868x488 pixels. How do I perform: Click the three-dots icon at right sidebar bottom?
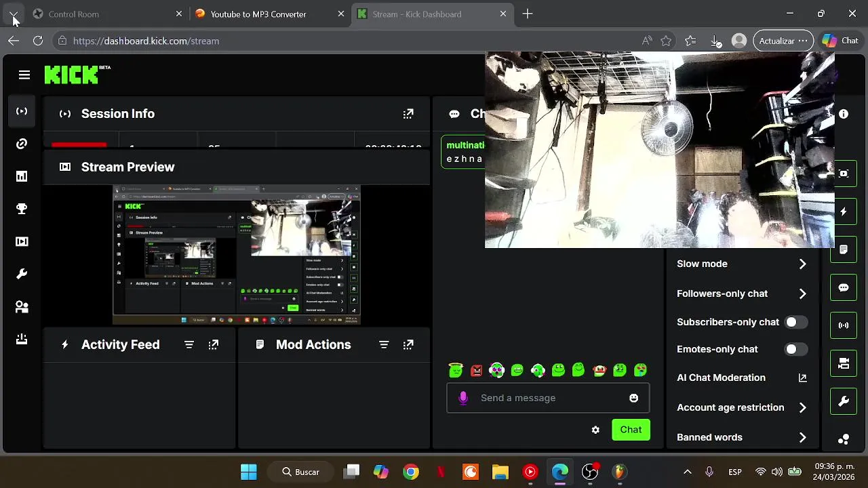click(x=844, y=439)
